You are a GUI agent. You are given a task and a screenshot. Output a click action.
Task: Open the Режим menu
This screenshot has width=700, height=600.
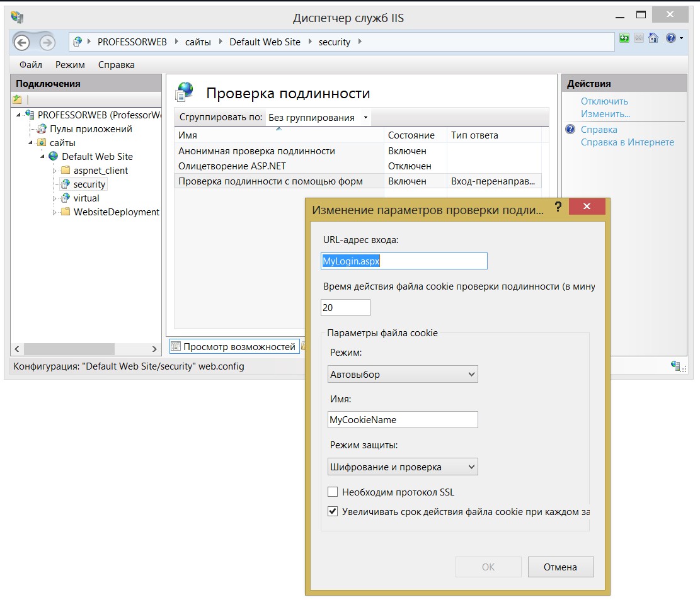(x=70, y=65)
